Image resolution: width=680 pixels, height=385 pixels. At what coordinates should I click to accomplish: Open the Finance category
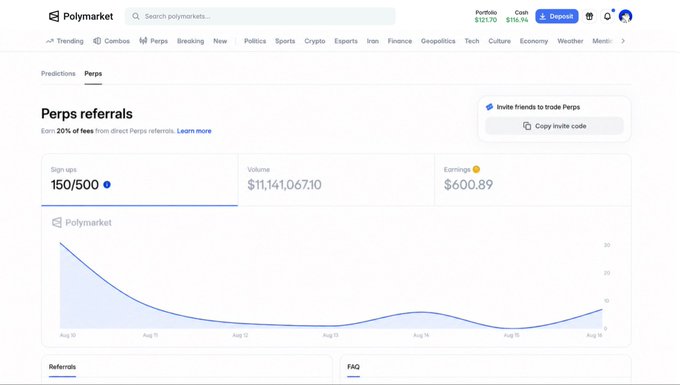(x=400, y=41)
